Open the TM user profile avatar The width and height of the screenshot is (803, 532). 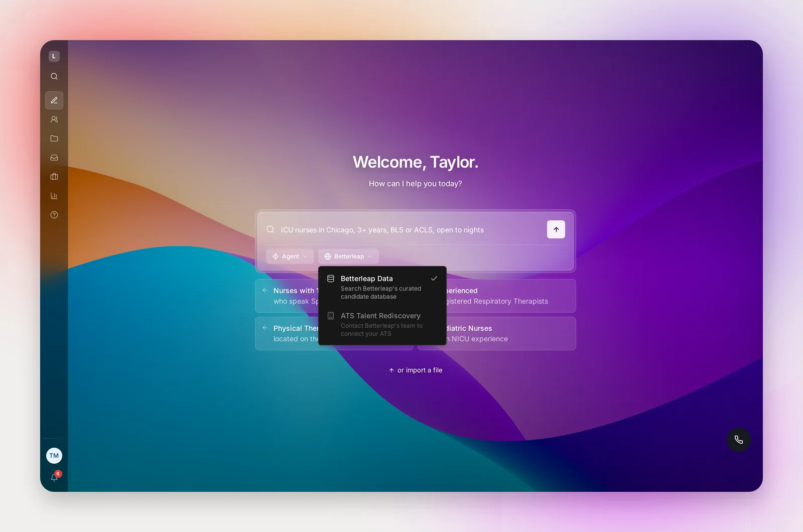[54, 456]
